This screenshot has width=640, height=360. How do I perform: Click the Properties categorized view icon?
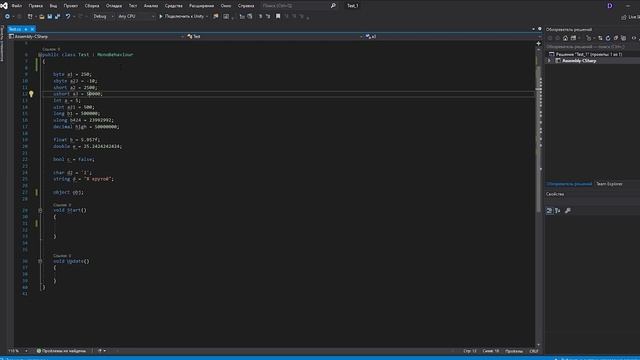(x=549, y=211)
